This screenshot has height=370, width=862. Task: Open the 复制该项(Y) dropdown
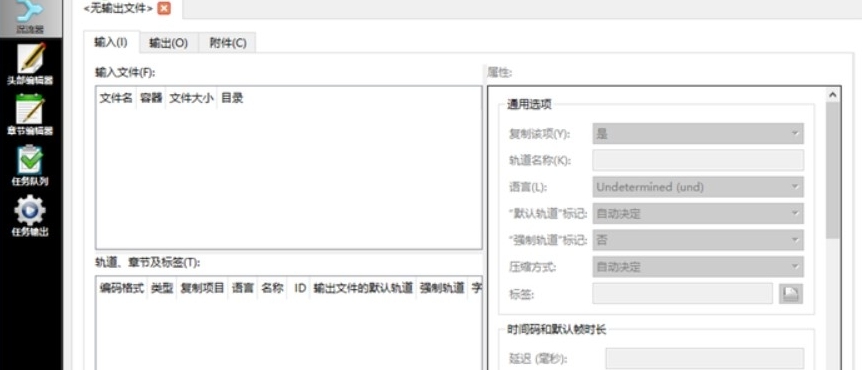tap(698, 134)
